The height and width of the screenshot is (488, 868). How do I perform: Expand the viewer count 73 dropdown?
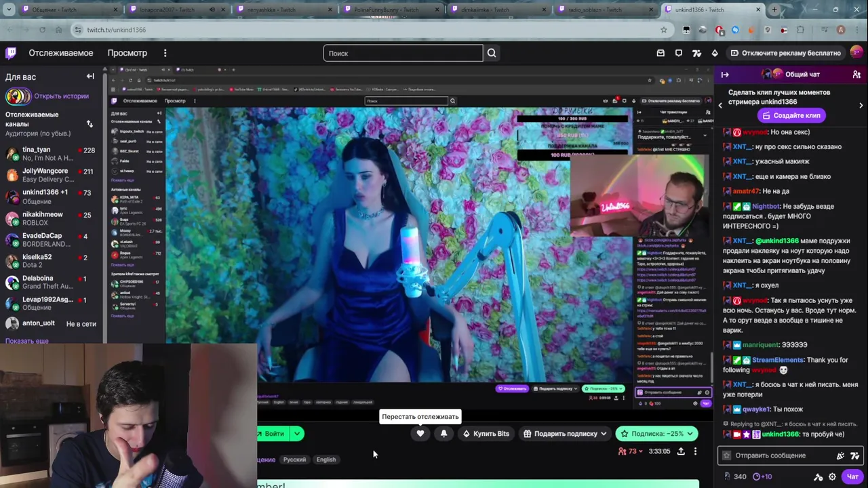tap(631, 451)
